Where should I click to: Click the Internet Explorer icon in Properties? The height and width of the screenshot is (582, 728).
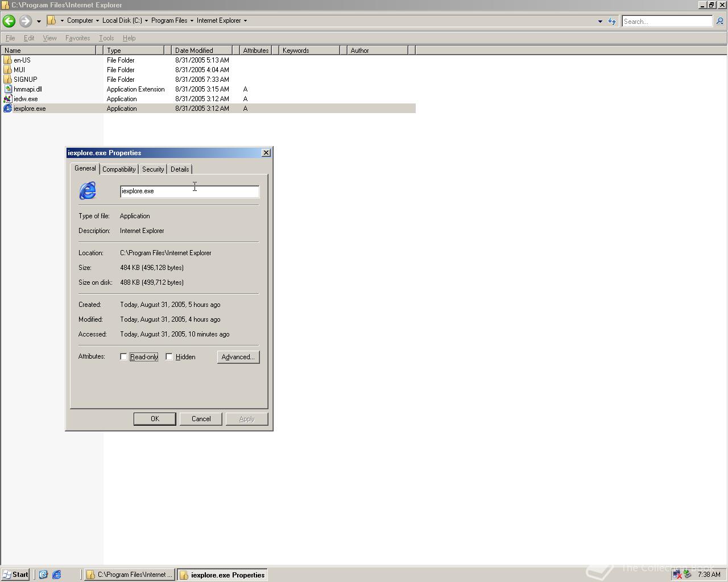(x=88, y=190)
